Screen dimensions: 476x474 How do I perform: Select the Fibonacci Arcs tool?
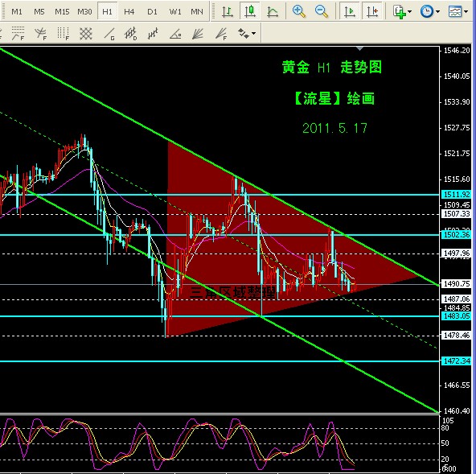tap(41, 34)
